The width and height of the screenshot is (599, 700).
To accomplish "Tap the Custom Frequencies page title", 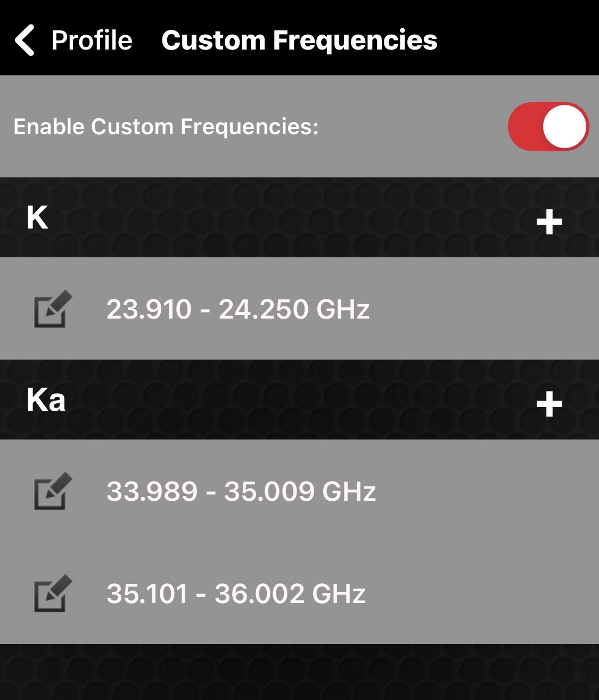I will coord(299,40).
